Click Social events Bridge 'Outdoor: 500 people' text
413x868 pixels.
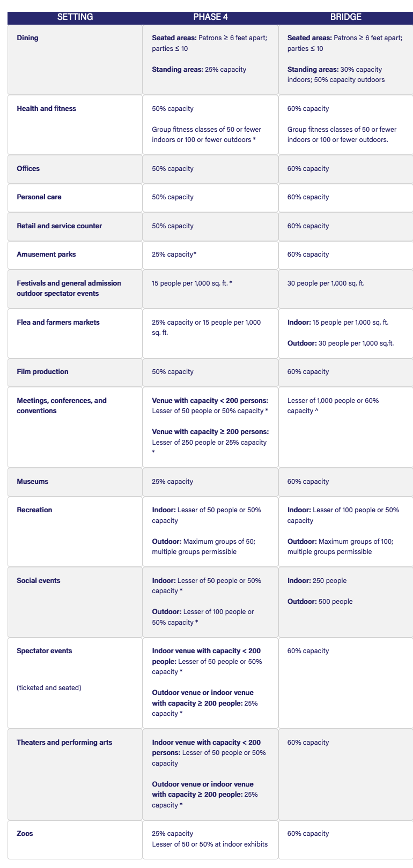pyautogui.click(x=320, y=602)
